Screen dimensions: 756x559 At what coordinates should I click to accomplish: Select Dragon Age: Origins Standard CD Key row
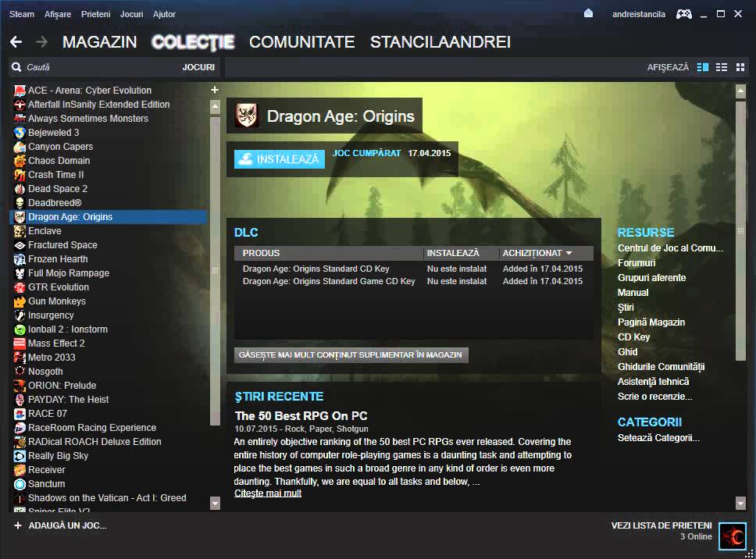(x=412, y=269)
